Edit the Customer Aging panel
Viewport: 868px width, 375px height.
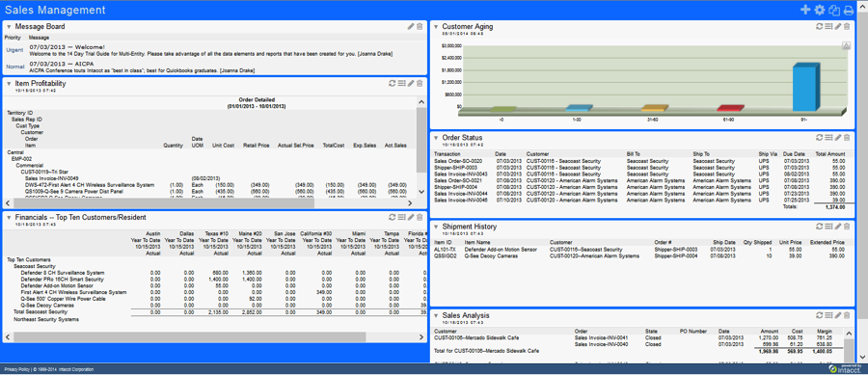click(838, 26)
